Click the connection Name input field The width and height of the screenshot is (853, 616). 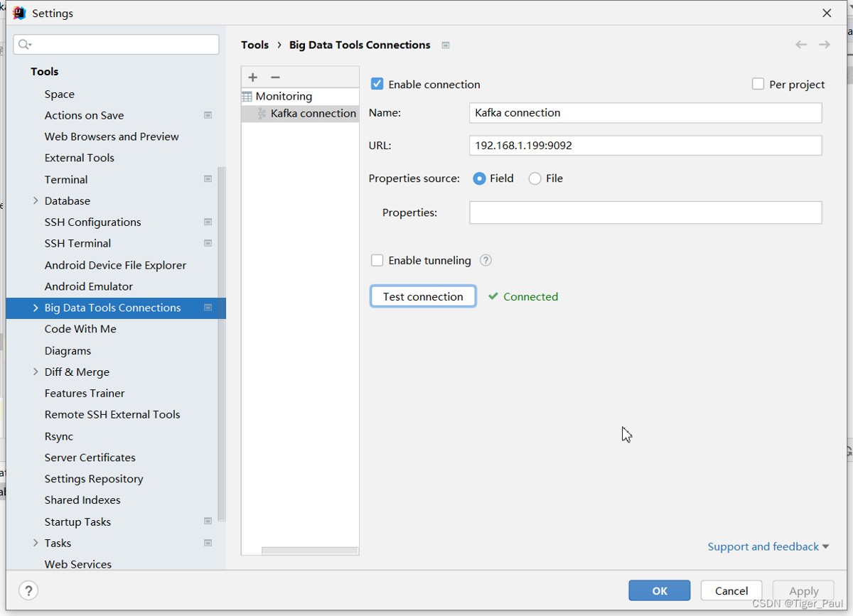click(x=645, y=112)
